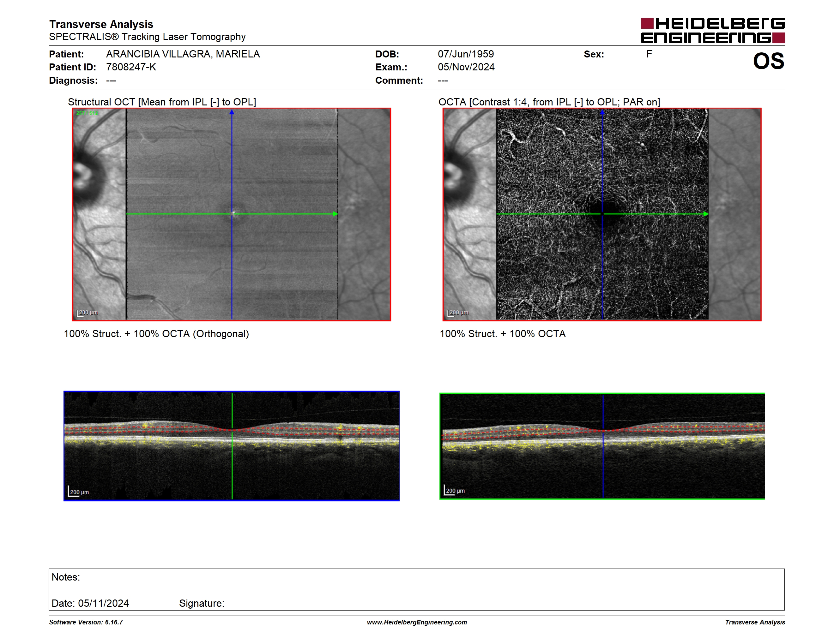The height and width of the screenshot is (644, 834).
Task: Click the DOB value '07/Jun/1959'
Action: click(466, 54)
